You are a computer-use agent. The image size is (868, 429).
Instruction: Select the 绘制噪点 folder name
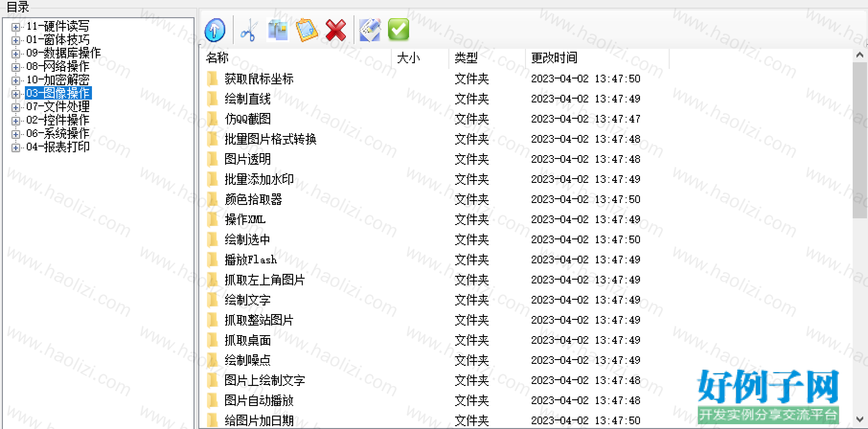coord(248,360)
